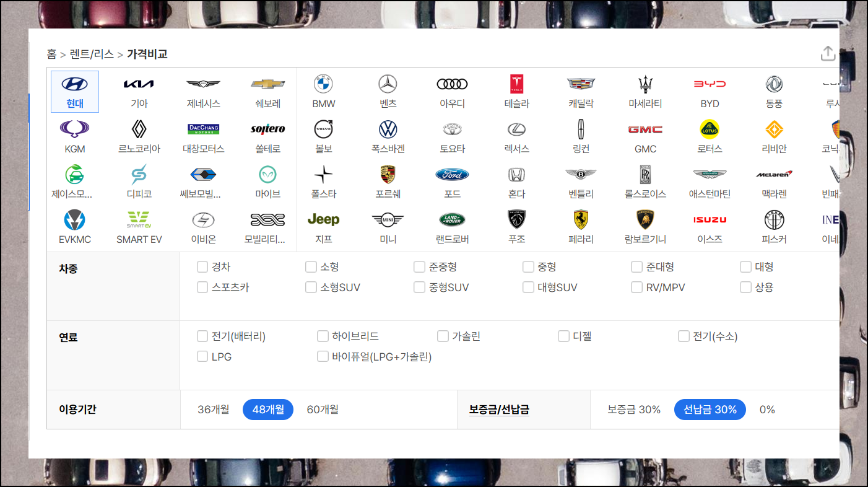
Task: Enable the 준중형 checkbox
Action: click(420, 267)
